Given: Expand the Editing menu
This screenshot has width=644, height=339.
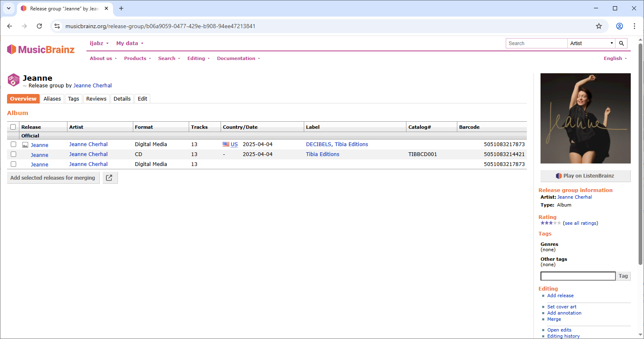Looking at the screenshot, I should (198, 58).
